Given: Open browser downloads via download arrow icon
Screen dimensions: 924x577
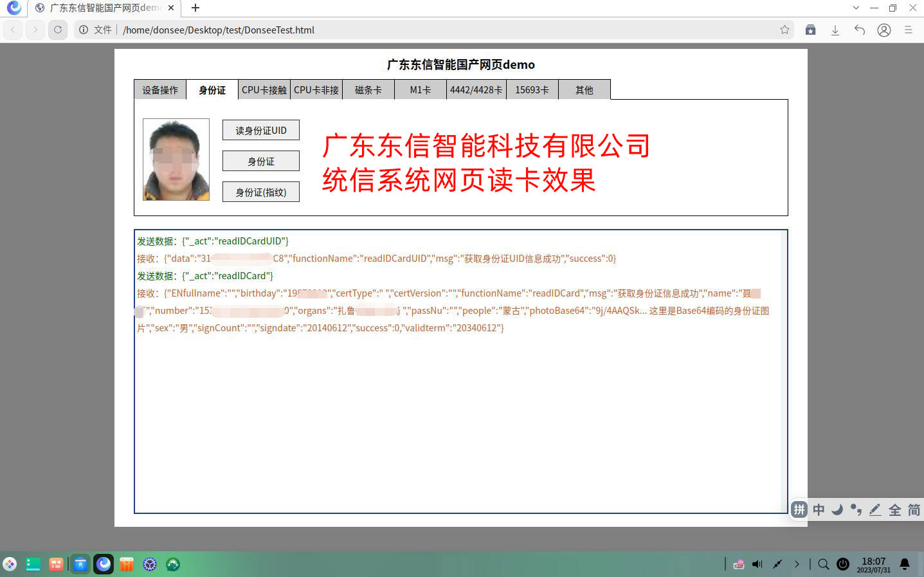Looking at the screenshot, I should coord(835,30).
